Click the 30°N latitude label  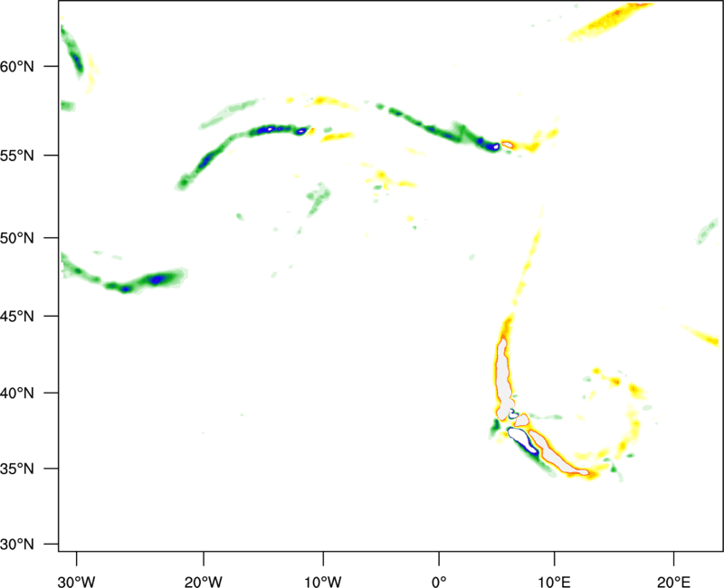coord(17,545)
